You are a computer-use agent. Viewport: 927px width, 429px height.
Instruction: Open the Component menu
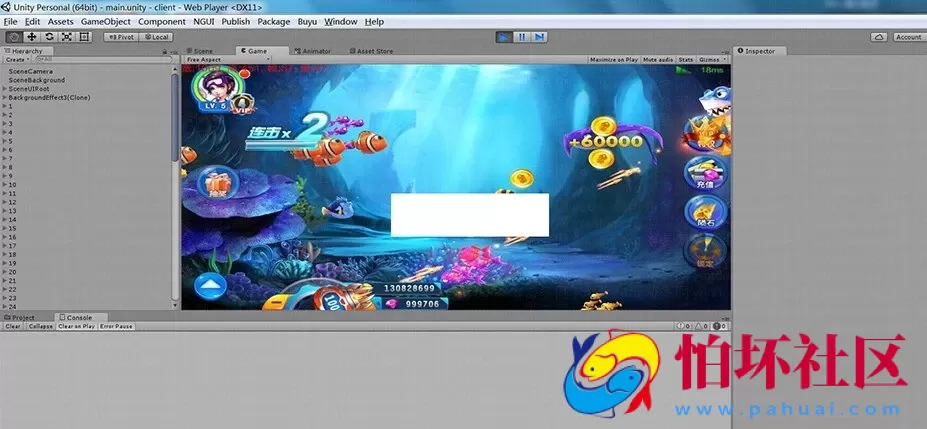point(161,21)
